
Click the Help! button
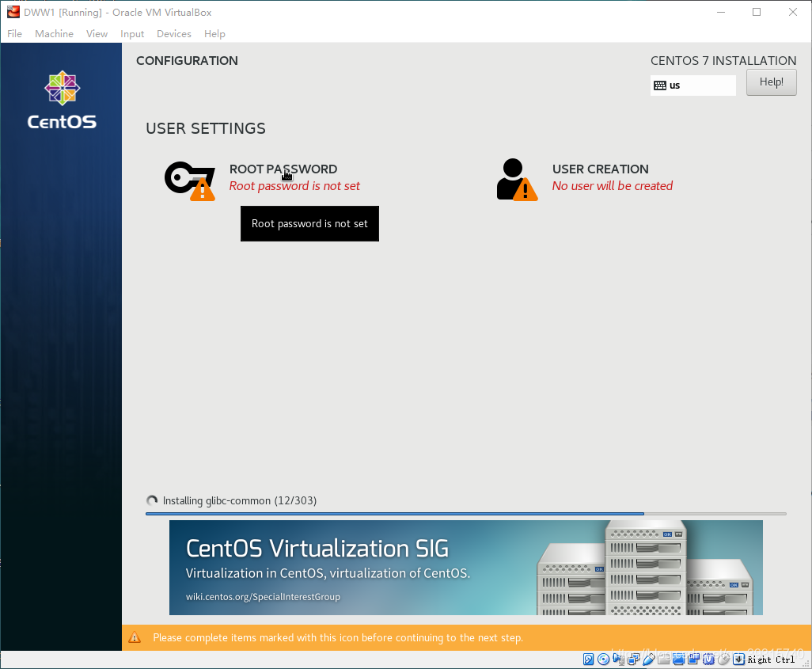pos(771,82)
